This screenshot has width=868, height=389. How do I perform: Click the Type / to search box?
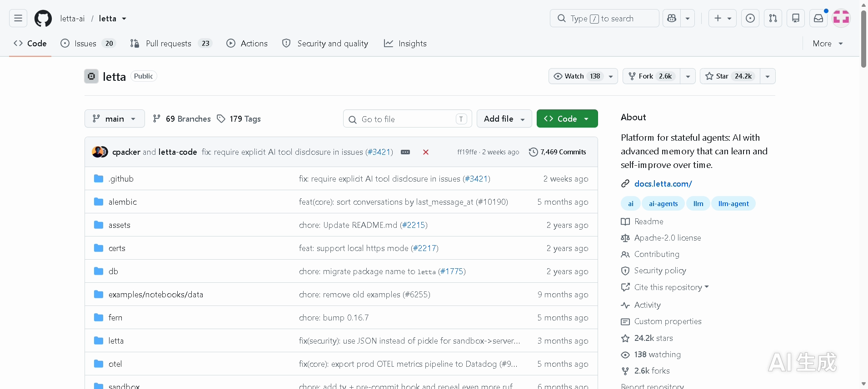point(604,18)
